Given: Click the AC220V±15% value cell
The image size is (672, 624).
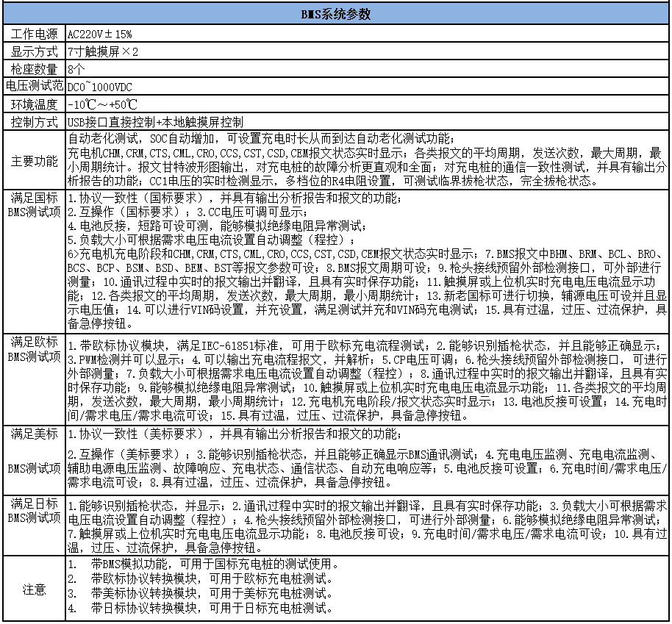Looking at the screenshot, I should [100, 34].
